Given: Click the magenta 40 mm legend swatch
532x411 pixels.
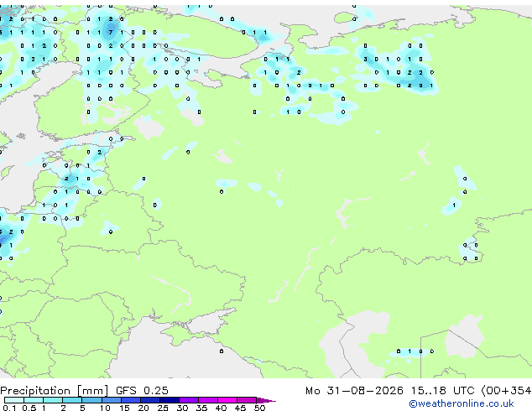Looking at the screenshot, I should click(227, 400).
